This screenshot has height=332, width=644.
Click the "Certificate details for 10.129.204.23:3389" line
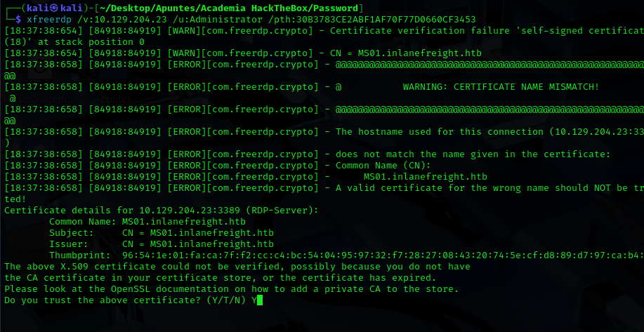162,210
